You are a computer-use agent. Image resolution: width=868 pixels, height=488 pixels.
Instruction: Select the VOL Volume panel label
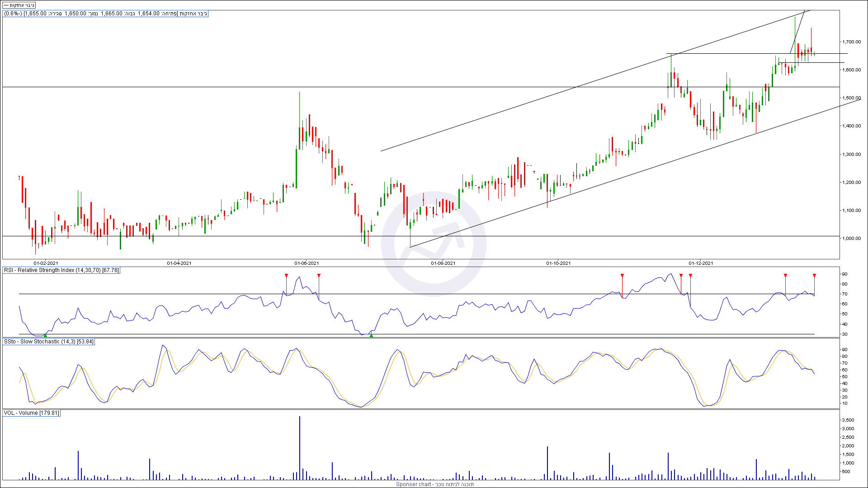(x=31, y=413)
